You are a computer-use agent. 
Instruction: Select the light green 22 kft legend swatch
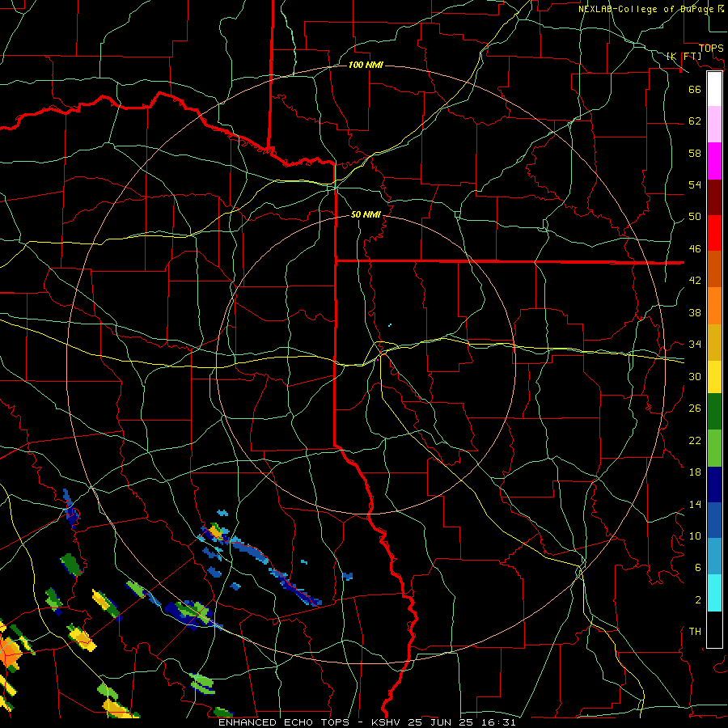coord(714,448)
